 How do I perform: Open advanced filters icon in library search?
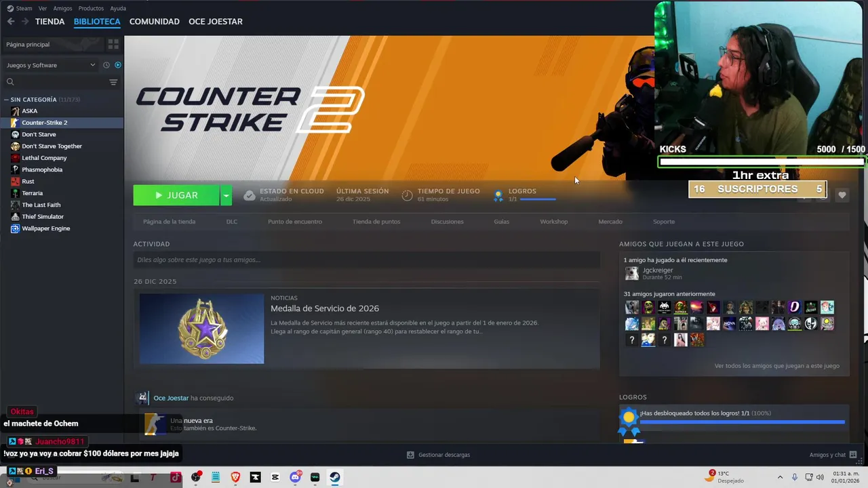[113, 82]
